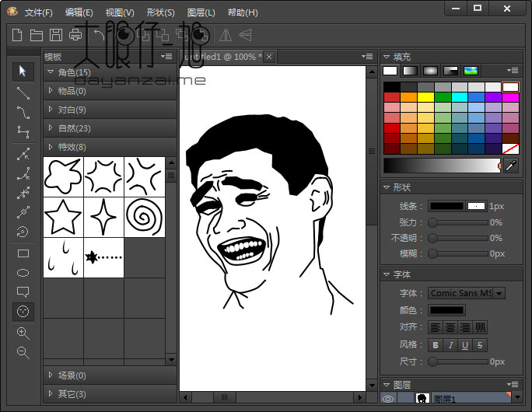Click the line color black box
Screen dimensions: 532x412
(446, 206)
